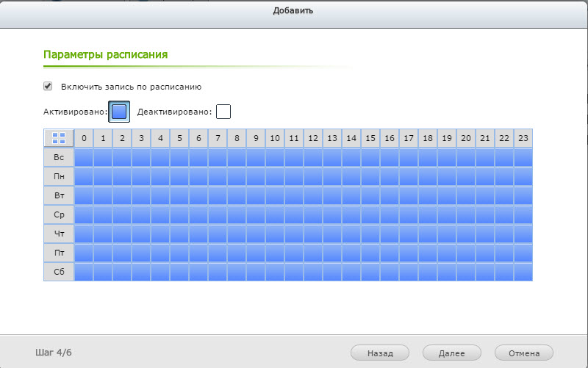This screenshot has height=368, width=588.
Task: Select the Вт (Tuesday) row header
Action: pyautogui.click(x=59, y=195)
